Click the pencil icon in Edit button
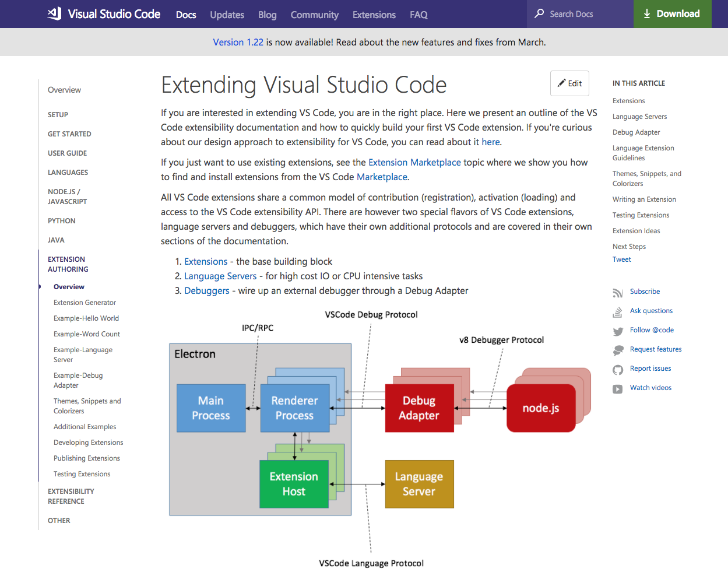The image size is (728, 579). click(562, 83)
